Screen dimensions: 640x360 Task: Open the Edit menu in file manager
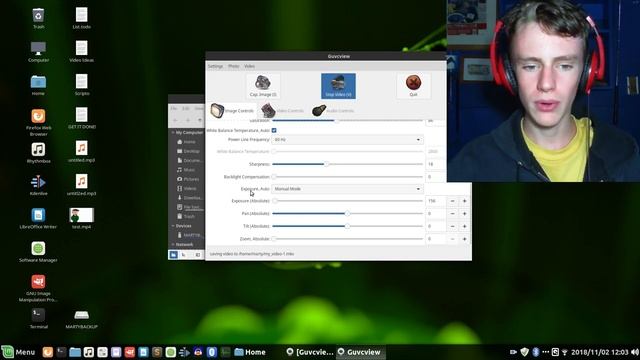(186, 109)
